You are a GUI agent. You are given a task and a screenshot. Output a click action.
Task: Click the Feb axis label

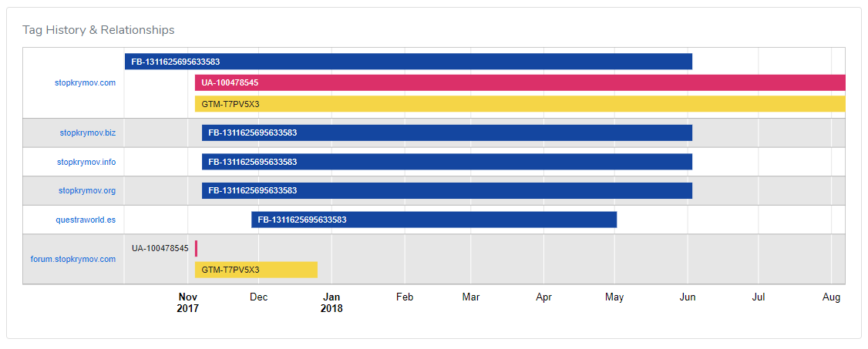coord(405,297)
